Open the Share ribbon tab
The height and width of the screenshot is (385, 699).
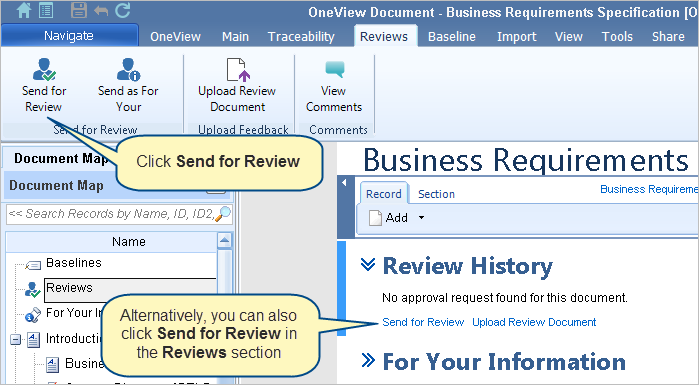(x=668, y=37)
